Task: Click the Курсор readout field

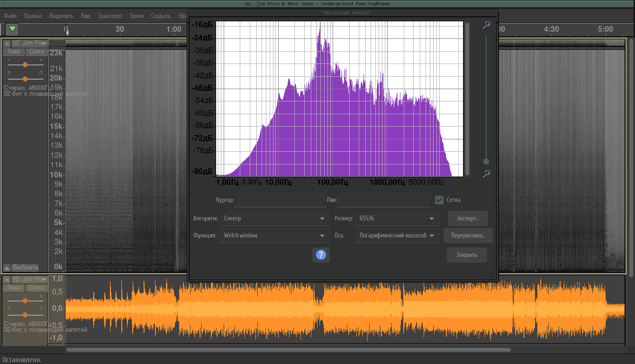Action: (x=280, y=200)
